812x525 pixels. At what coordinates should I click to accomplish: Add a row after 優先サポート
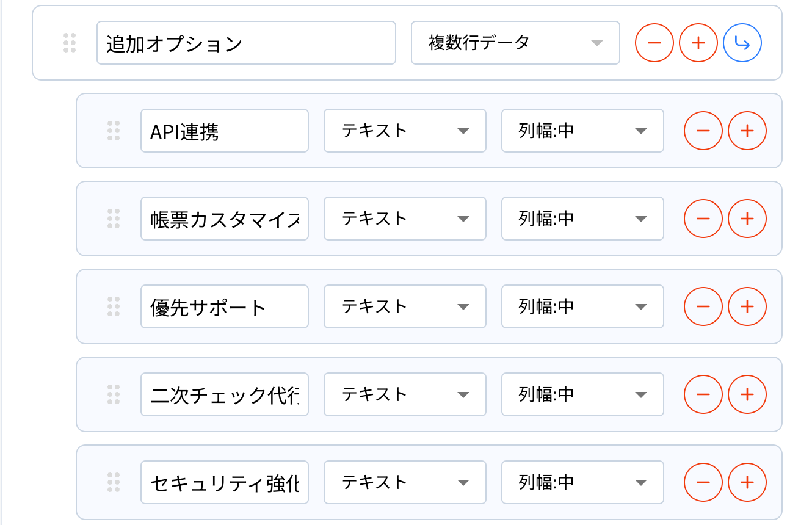pos(747,306)
